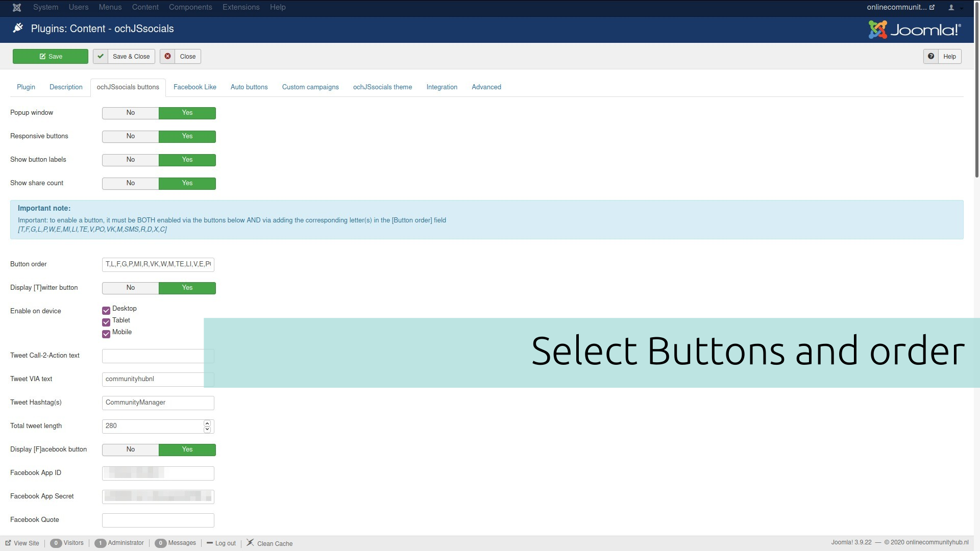Open the Components menu

190,7
